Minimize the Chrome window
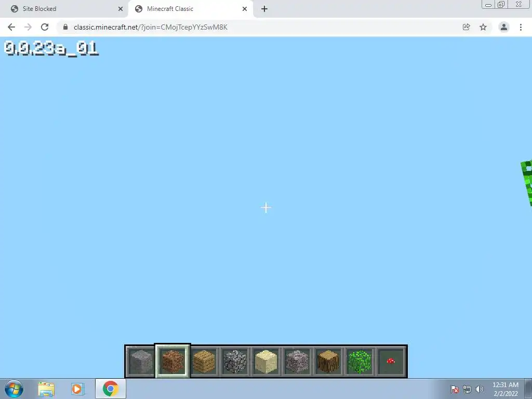The height and width of the screenshot is (399, 532). (x=488, y=5)
